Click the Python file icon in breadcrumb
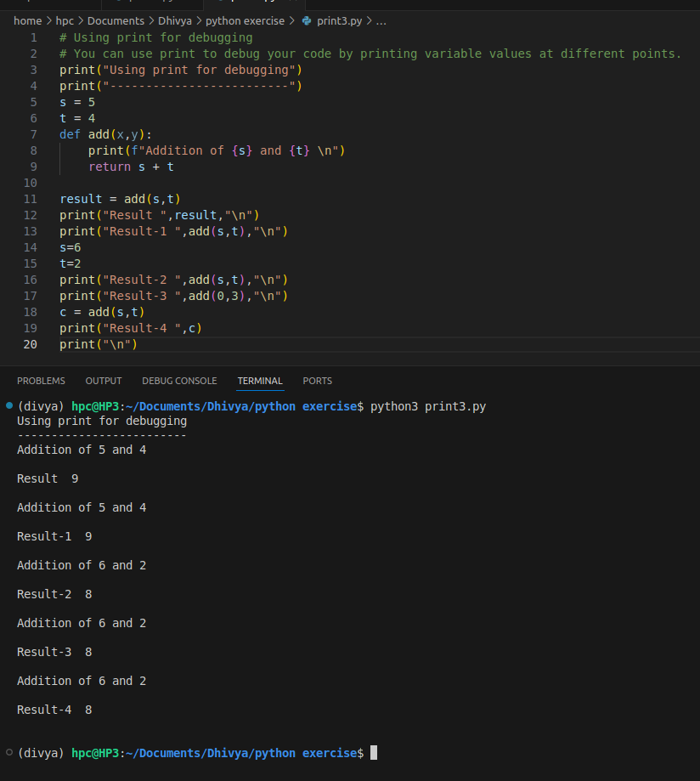 [307, 20]
